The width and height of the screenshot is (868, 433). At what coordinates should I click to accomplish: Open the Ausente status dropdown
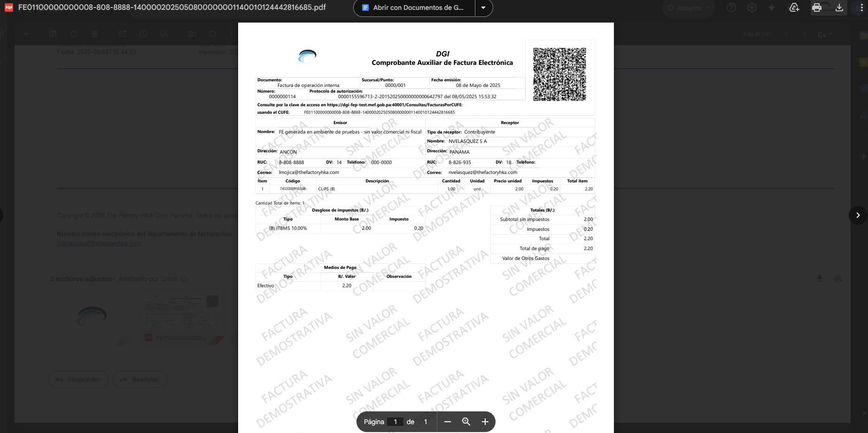[x=689, y=8]
